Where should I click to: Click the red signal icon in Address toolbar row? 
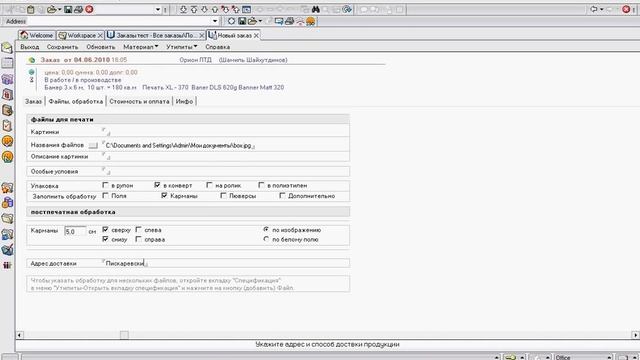[x=300, y=21]
